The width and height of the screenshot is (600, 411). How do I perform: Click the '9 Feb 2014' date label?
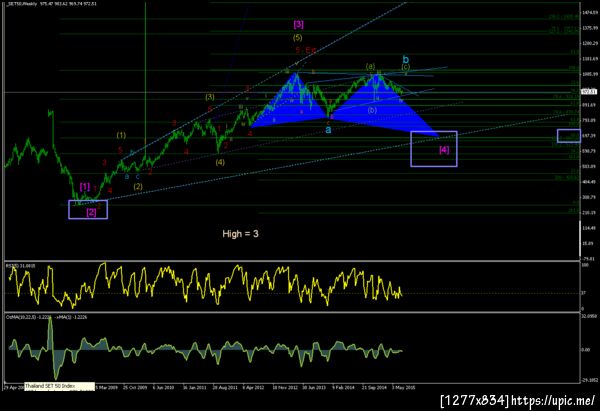coord(343,387)
